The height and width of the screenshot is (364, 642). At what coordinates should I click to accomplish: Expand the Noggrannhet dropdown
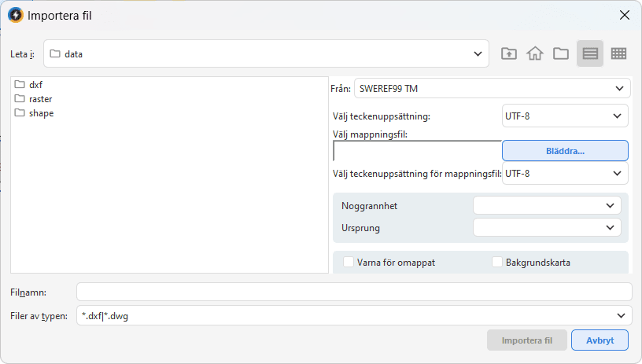pyautogui.click(x=547, y=205)
